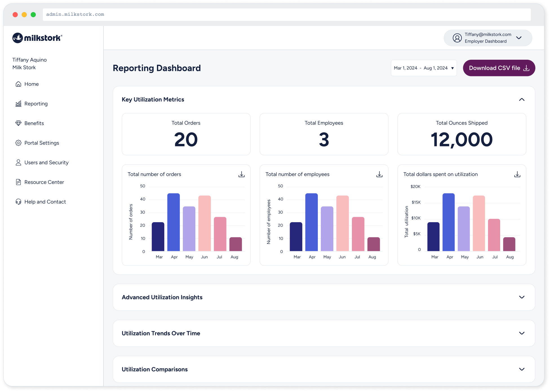Click the Portal Settings gear icon
Viewport: 550px width, 392px height.
(x=18, y=143)
